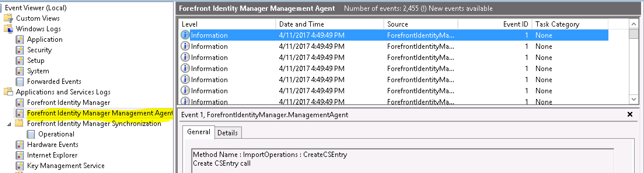Click the System log icon

[x=20, y=71]
